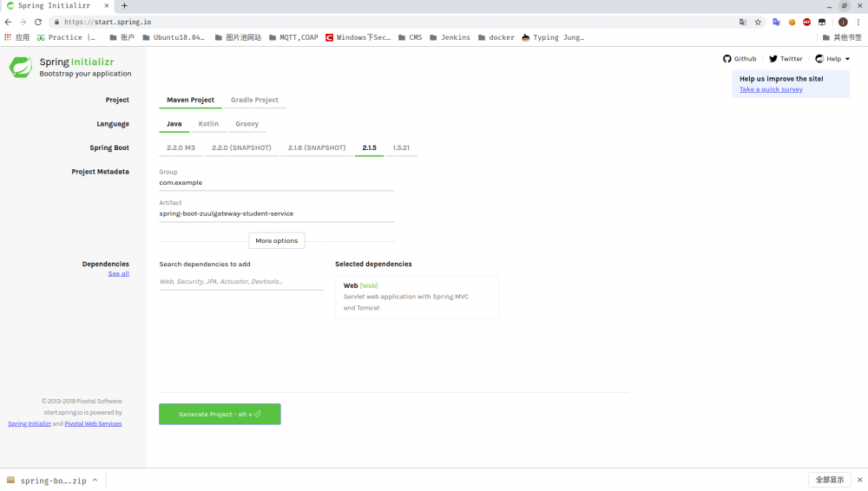Click the translate page icon in address bar
The height and width of the screenshot is (491, 868).
(x=743, y=23)
